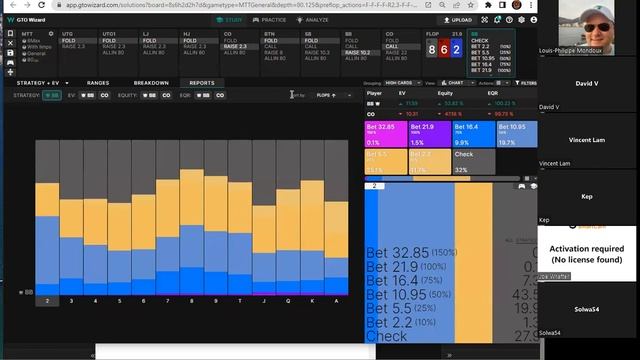The image size is (640, 360).
Task: Open the Breakdown tab
Action: coord(151,83)
